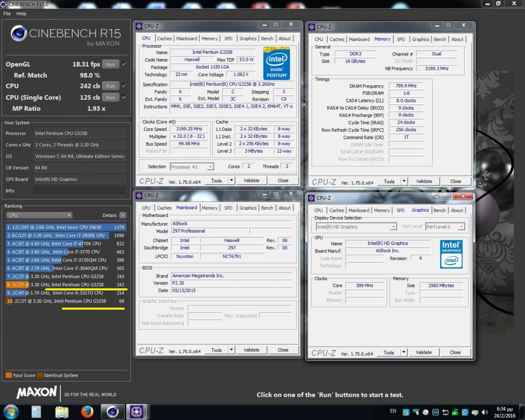This screenshot has width=525, height=420.
Task: Open the CPU ranking type dropdown
Action: 39,215
